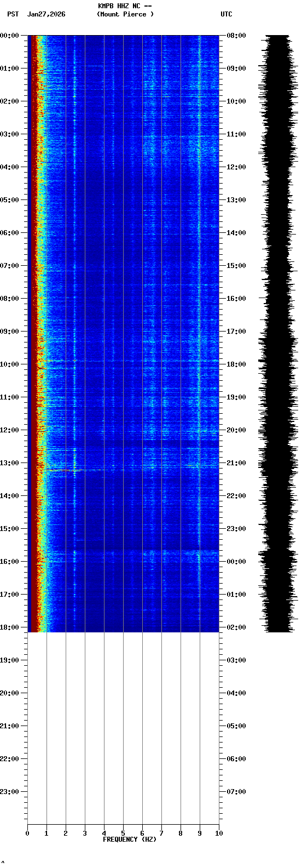Click PST time label '17:00'

point(9,595)
